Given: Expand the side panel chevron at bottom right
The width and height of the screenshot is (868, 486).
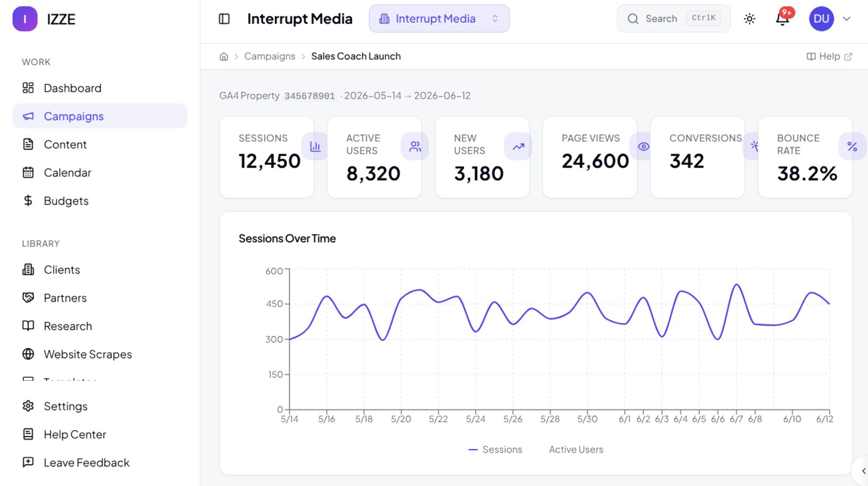Looking at the screenshot, I should tap(863, 471).
